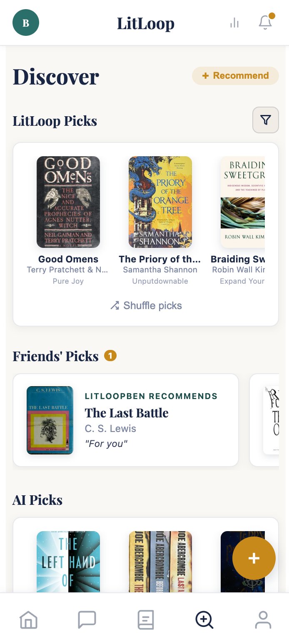Screen dimensions: 289x644
Task: Click the Friends' Picks count badge
Action: (110, 356)
